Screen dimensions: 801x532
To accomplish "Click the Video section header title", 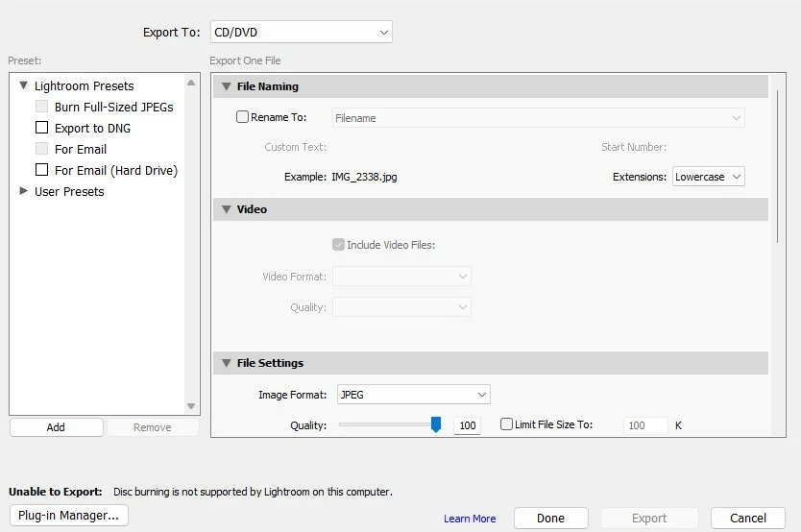I will (252, 209).
